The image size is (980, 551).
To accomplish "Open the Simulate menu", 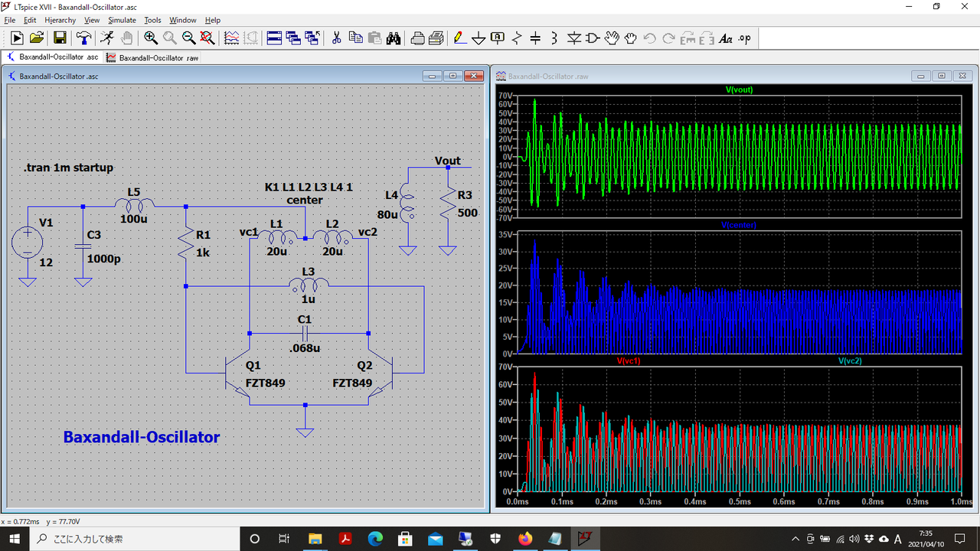I will pos(122,20).
